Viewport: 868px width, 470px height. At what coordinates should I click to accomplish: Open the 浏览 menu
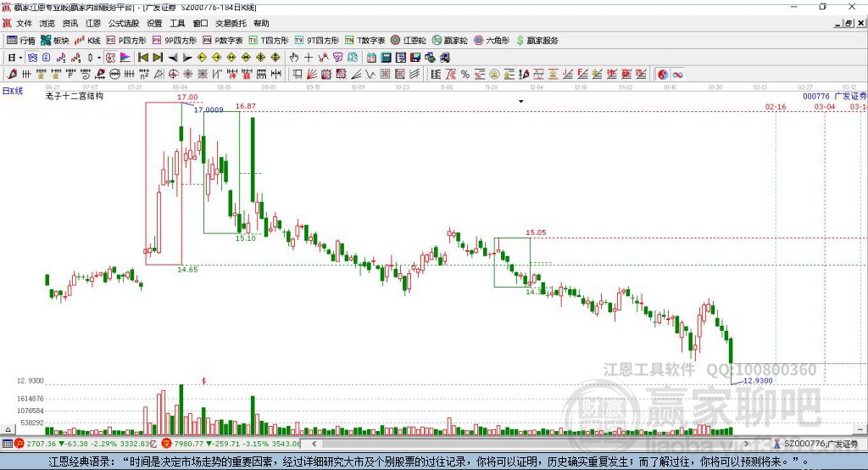(47, 23)
